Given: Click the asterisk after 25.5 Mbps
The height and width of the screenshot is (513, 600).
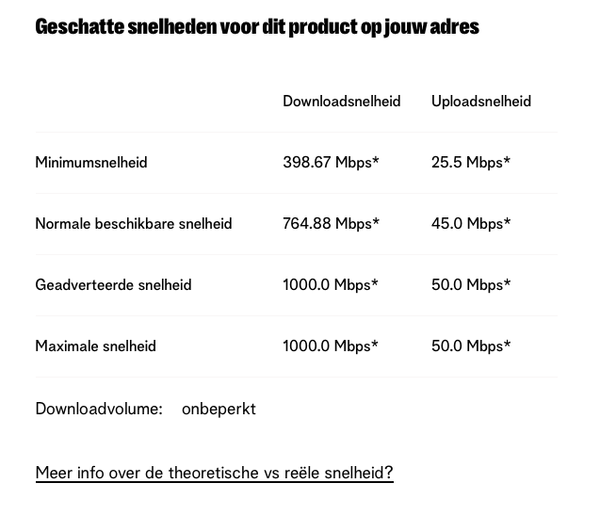Looking at the screenshot, I should point(507,160).
